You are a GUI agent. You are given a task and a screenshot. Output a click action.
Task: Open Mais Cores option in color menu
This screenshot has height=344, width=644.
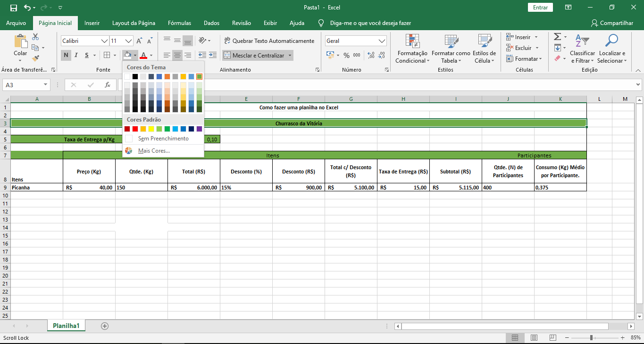pyautogui.click(x=154, y=151)
